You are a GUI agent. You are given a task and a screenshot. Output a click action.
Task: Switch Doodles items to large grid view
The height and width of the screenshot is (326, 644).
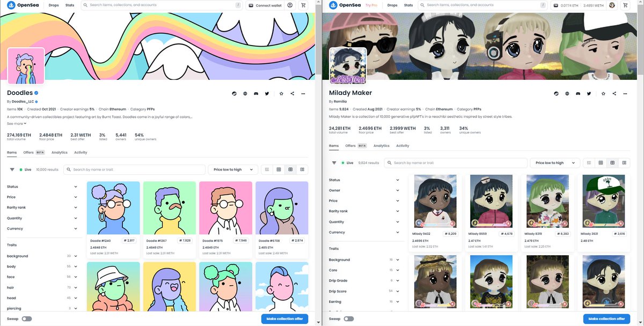tap(290, 169)
